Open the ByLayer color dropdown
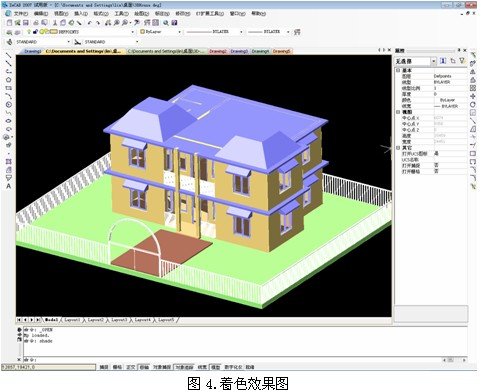The image size is (492, 392). (179, 32)
